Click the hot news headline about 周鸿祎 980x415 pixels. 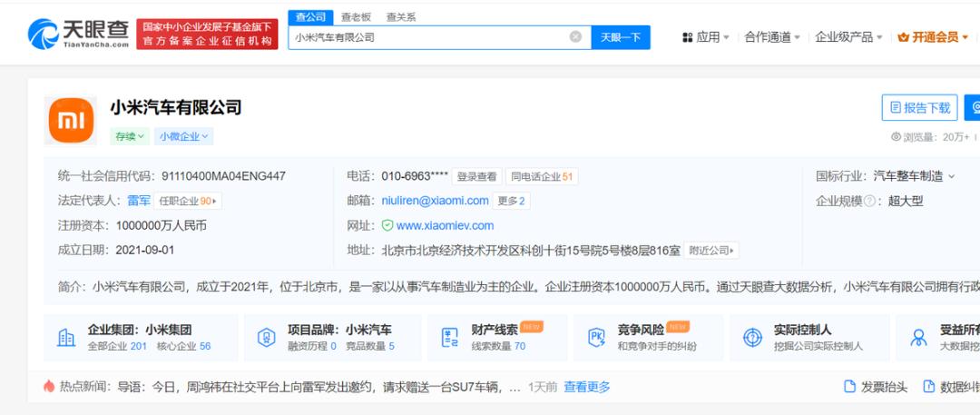coord(319,387)
